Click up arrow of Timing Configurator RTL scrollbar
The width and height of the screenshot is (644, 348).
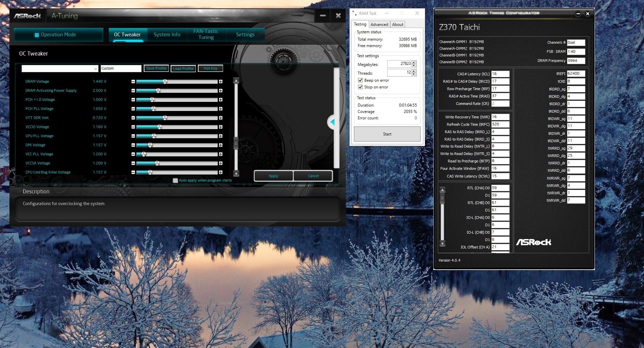[442, 190]
